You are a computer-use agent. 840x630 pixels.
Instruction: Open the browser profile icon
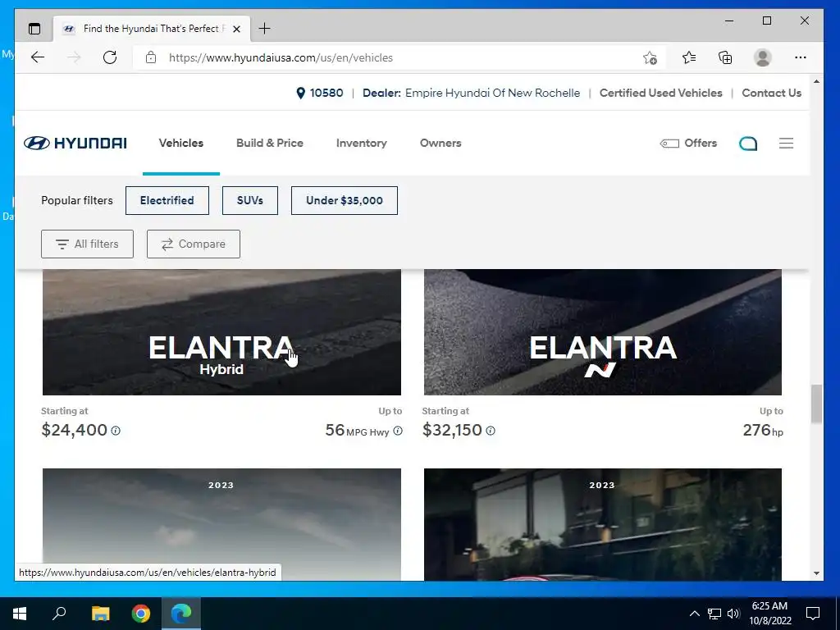(x=762, y=57)
